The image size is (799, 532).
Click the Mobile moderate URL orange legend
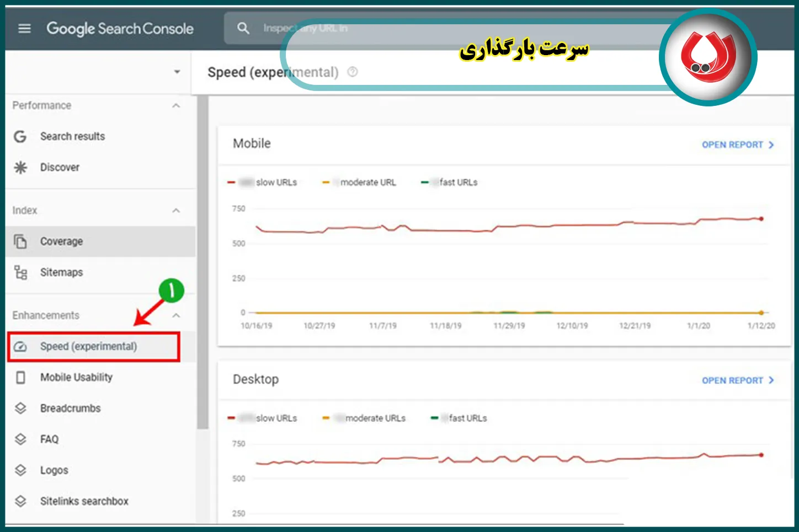pyautogui.click(x=359, y=182)
